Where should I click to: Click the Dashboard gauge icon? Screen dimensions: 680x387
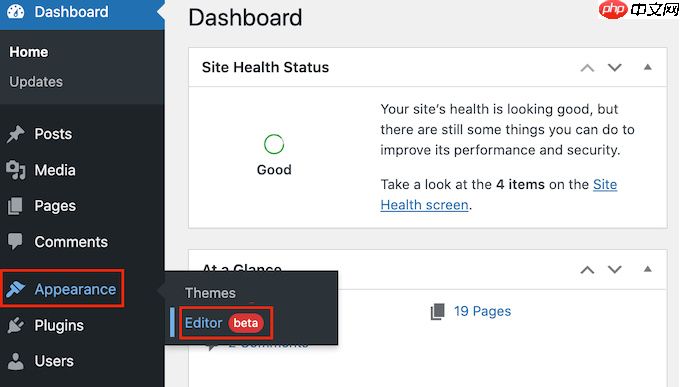tap(16, 11)
